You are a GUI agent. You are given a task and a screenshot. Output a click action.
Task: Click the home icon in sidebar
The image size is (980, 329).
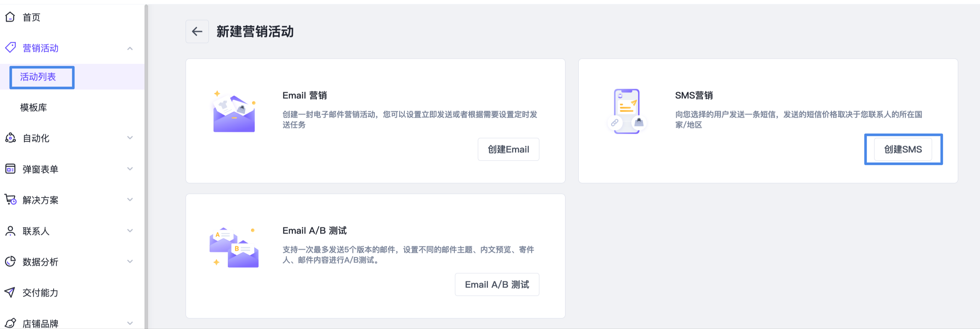point(10,17)
